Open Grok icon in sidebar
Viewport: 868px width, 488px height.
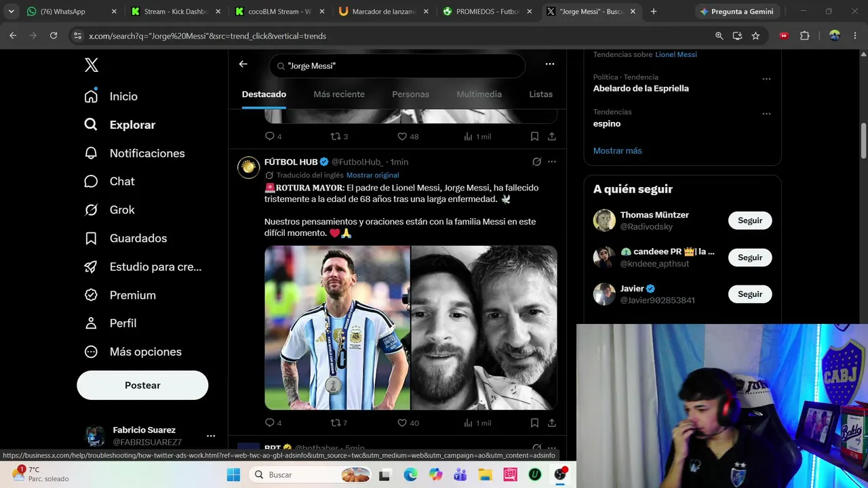(x=91, y=210)
